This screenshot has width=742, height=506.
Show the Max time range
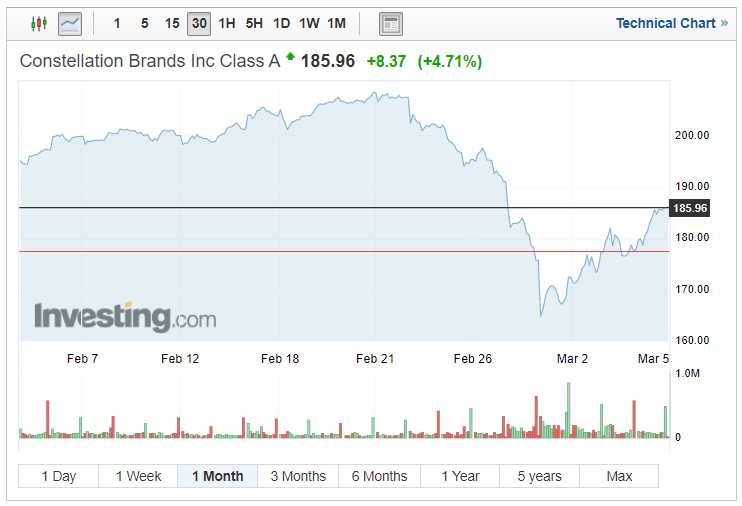click(x=619, y=476)
